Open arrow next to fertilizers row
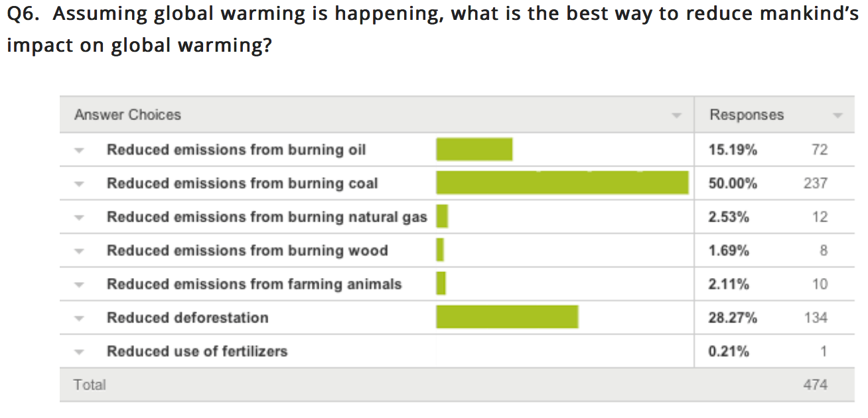868x418 pixels. click(79, 352)
